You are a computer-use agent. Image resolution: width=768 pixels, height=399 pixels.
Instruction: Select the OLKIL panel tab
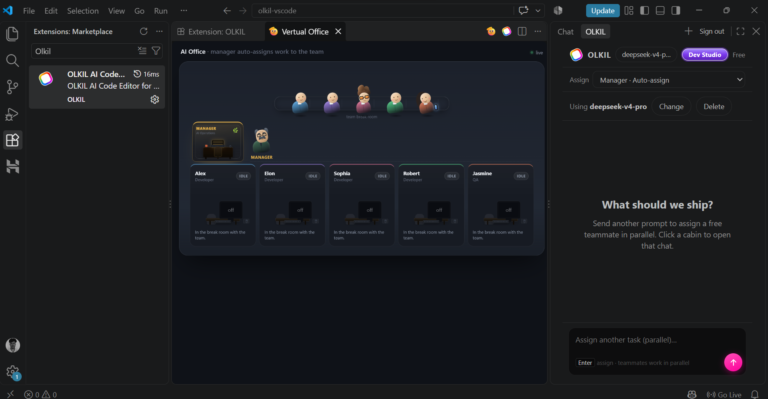coord(595,31)
